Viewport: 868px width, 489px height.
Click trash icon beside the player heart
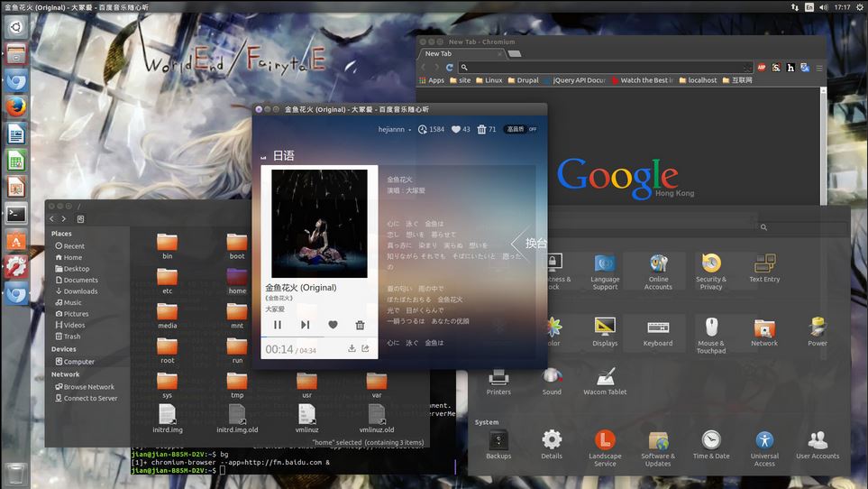click(x=360, y=325)
